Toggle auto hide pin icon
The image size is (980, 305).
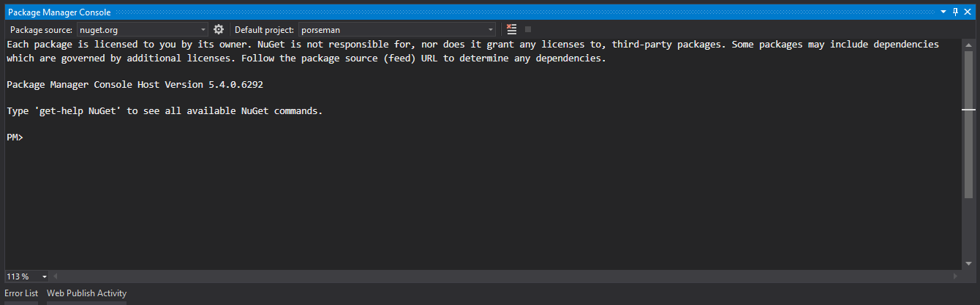[955, 12]
